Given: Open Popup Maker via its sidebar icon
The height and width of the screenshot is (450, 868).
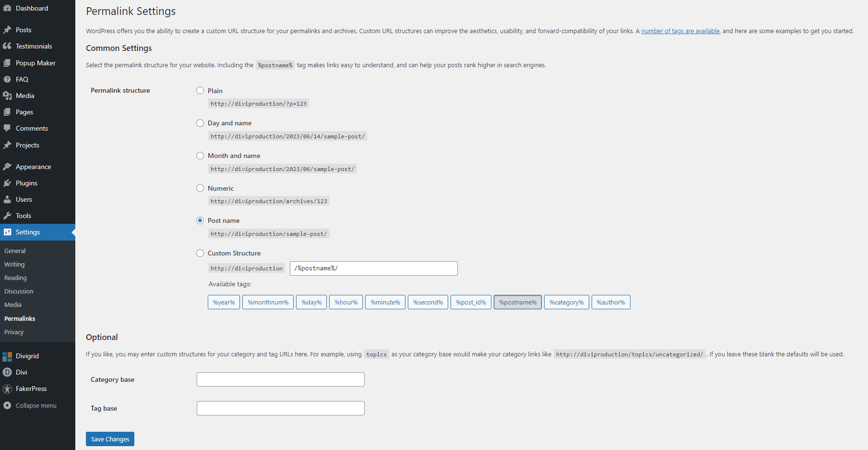Looking at the screenshot, I should (x=7, y=63).
